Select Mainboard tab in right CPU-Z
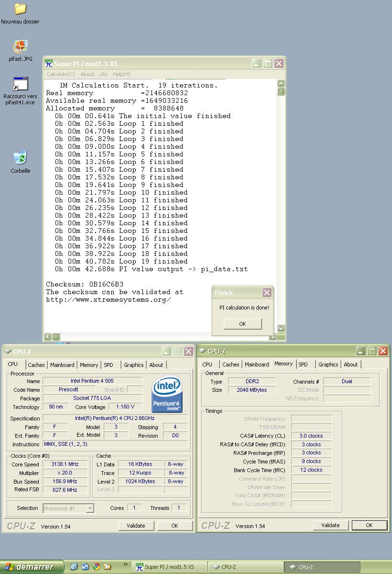The height and width of the screenshot is (574, 392). (257, 364)
